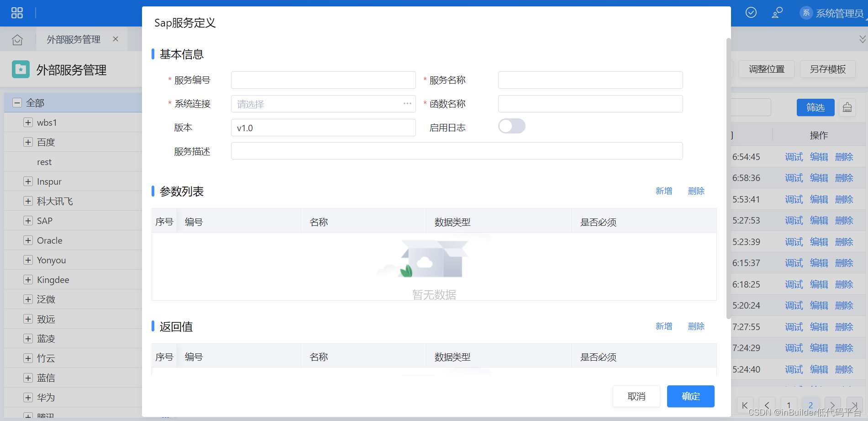Click the toolbox icon beside 筛选
The image size is (868, 421).
pyautogui.click(x=847, y=107)
